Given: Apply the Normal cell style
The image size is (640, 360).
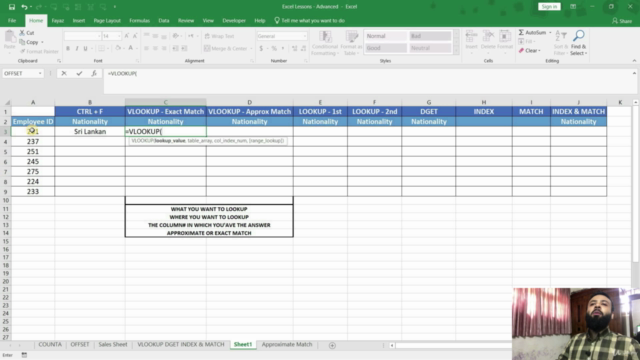Looking at the screenshot, I should pyautogui.click(x=385, y=36).
